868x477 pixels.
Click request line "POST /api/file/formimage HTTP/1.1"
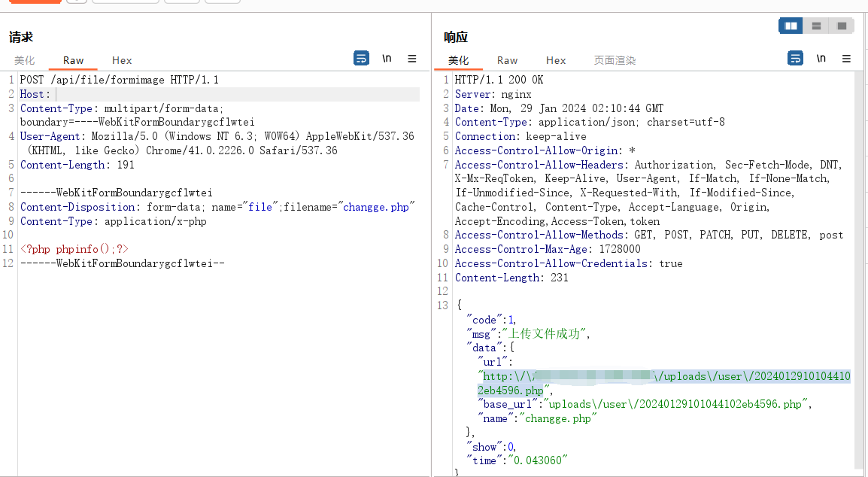[120, 80]
